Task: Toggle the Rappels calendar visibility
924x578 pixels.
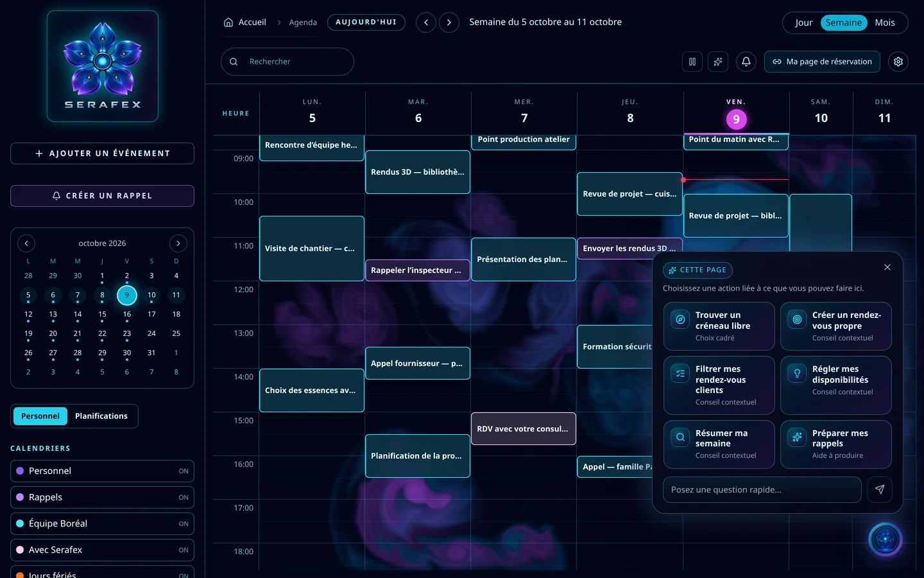Action: tap(103, 498)
